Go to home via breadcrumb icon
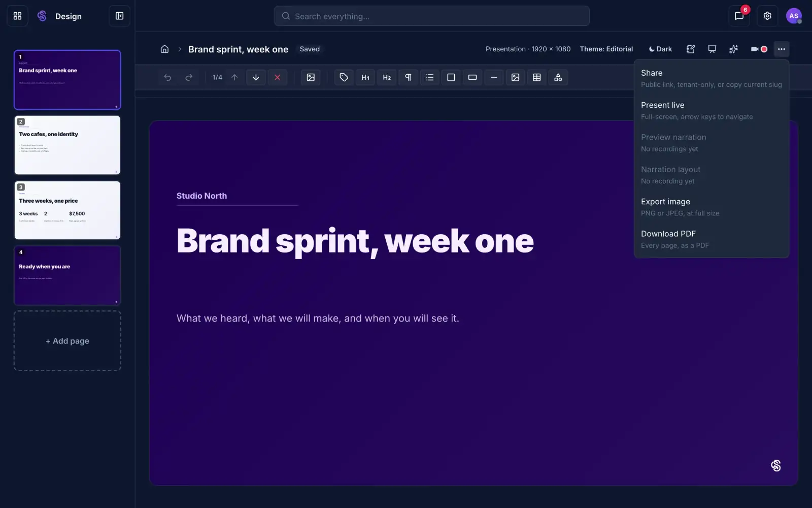Image resolution: width=812 pixels, height=508 pixels. point(164,49)
